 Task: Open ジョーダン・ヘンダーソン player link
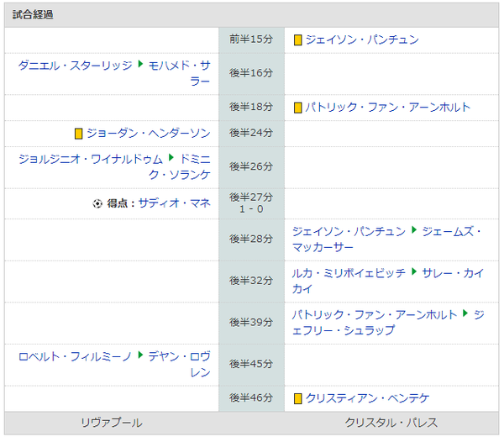[x=149, y=134]
